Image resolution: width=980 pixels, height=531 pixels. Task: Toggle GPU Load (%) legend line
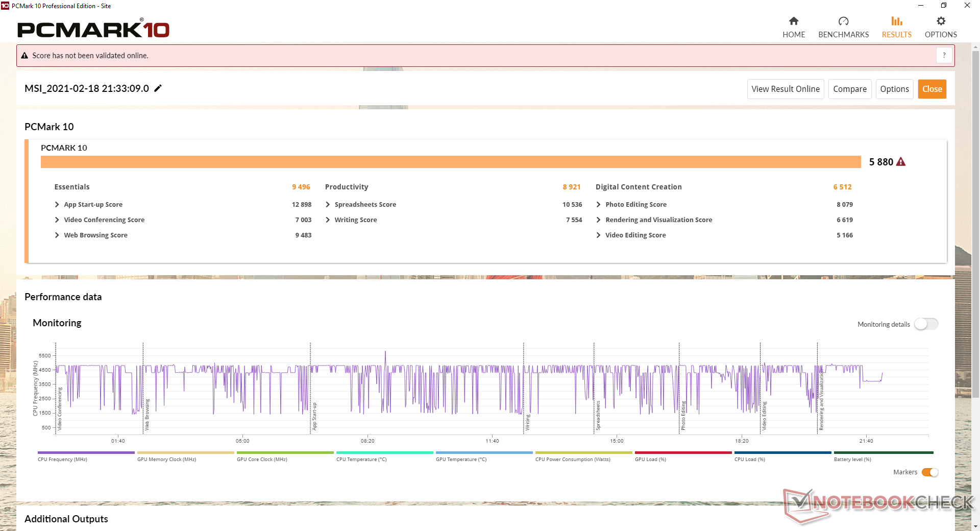(683, 452)
